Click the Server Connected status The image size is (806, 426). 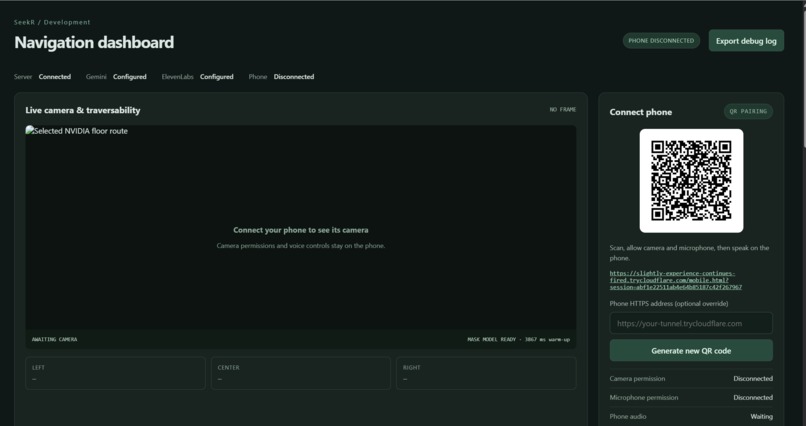[42, 77]
